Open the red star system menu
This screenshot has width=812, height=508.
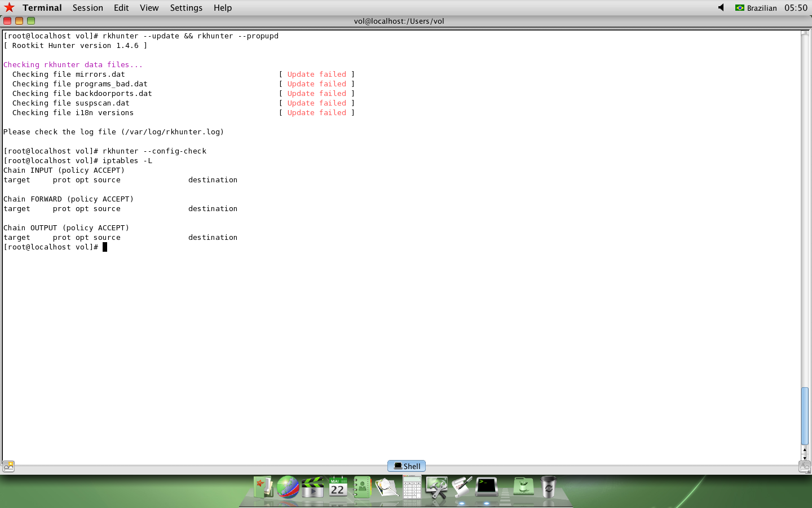tap(9, 7)
